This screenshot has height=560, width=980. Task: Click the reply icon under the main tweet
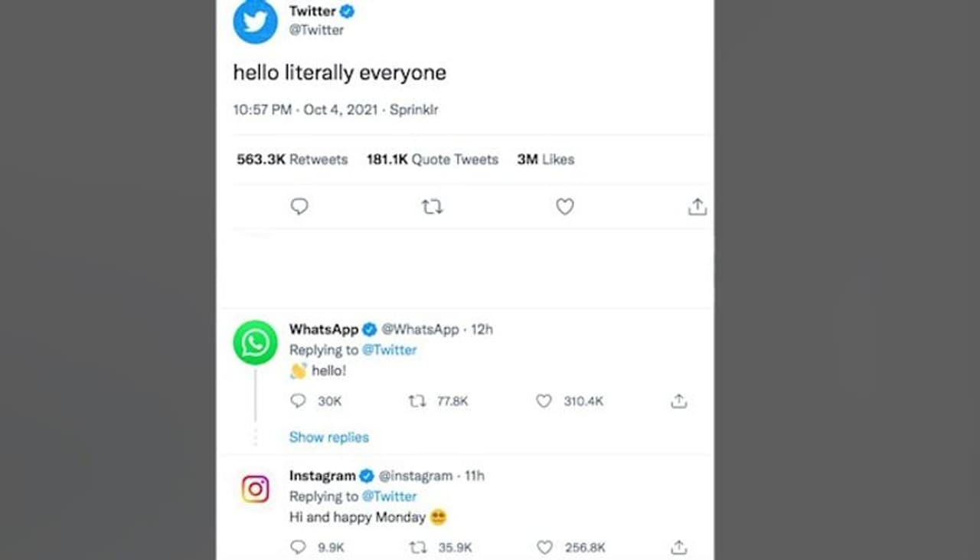click(x=299, y=207)
